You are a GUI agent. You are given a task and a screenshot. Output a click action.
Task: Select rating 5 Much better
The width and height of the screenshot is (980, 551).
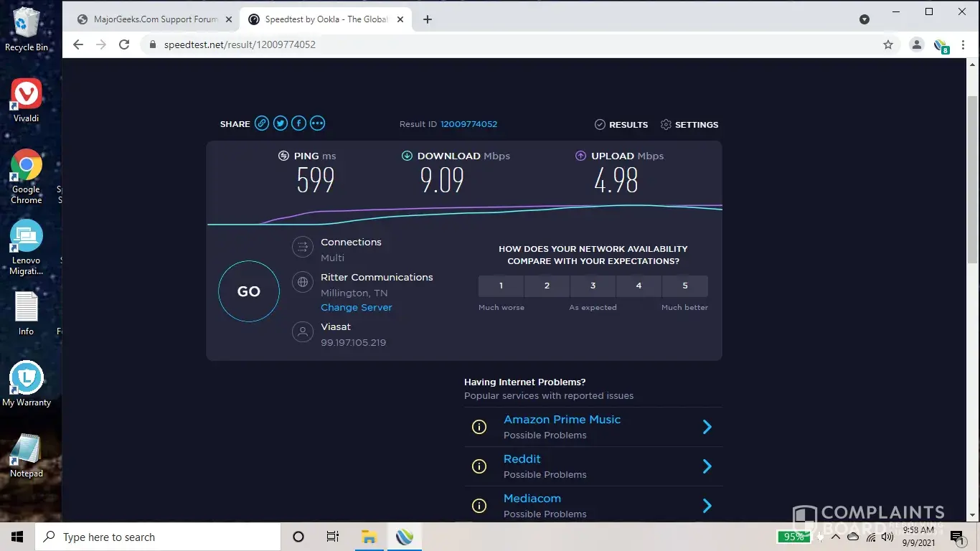coord(684,286)
